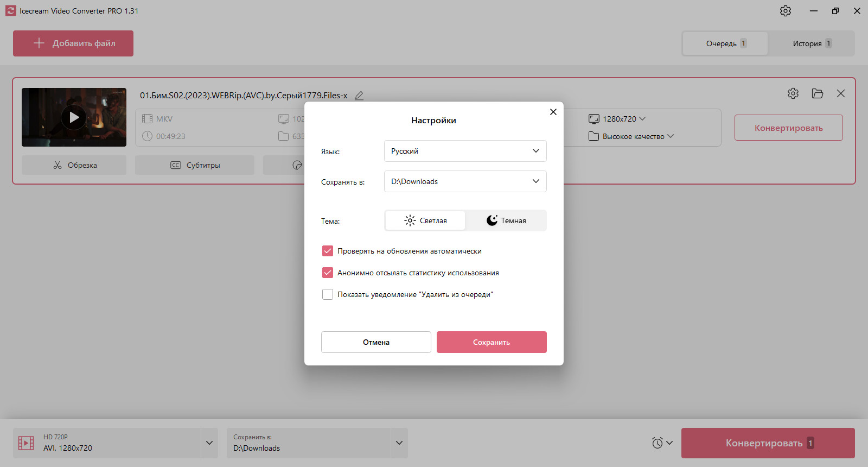Select Темная dark theme

click(x=506, y=220)
